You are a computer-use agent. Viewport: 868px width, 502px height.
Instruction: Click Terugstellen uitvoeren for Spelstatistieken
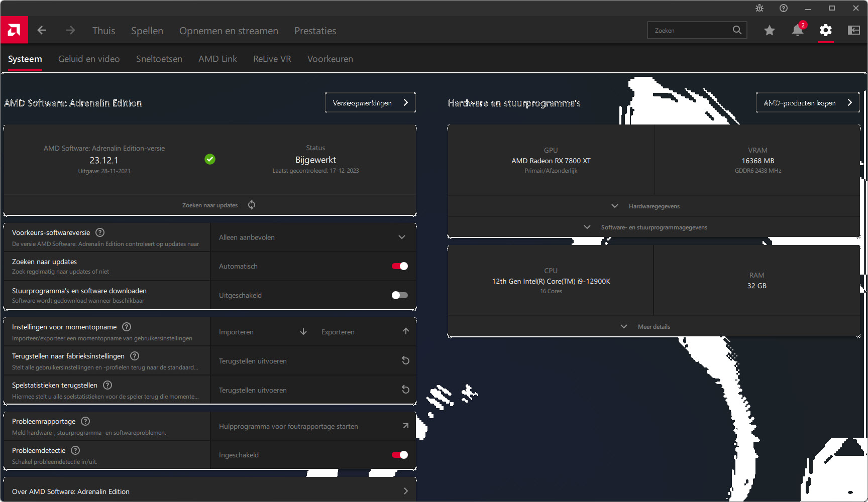click(313, 390)
